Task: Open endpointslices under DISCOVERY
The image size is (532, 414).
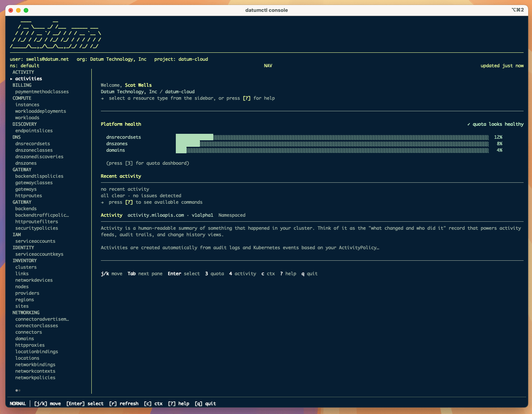Action: 34,131
